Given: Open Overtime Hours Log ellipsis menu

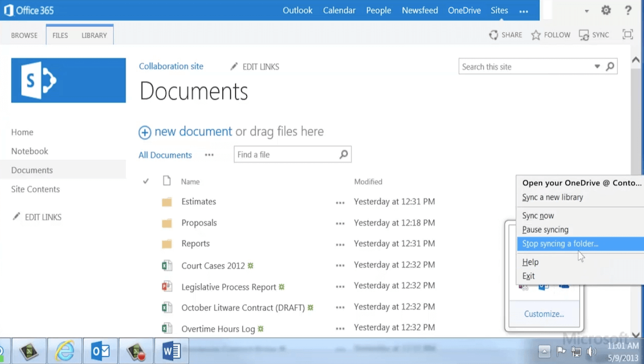Looking at the screenshot, I should 340,328.
